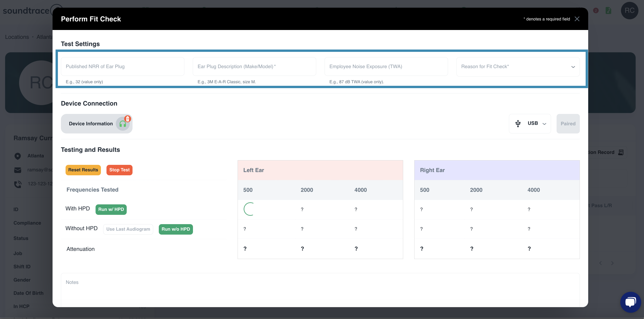This screenshot has height=319, width=644.
Task: Go to next page arrow
Action: point(612,263)
